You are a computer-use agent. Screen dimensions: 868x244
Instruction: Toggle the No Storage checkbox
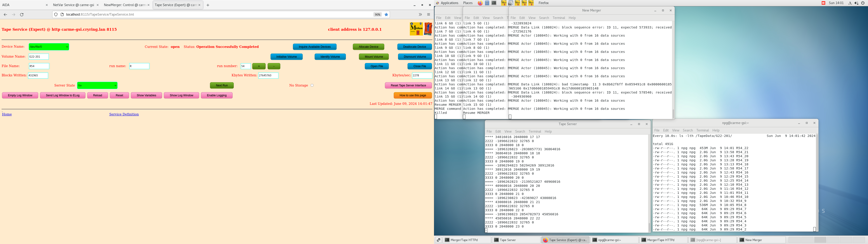312,85
